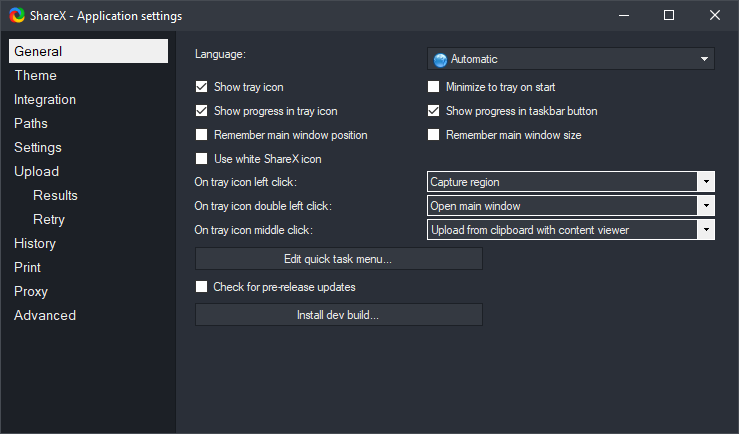Viewport: 739px width, 434px height.
Task: Enable Remember main window position
Action: pyautogui.click(x=202, y=135)
